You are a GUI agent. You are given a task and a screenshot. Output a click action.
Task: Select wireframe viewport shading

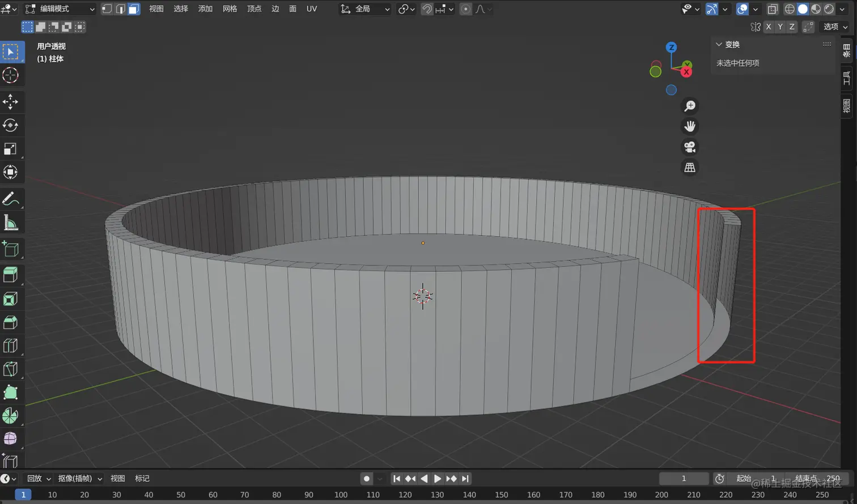pos(790,8)
